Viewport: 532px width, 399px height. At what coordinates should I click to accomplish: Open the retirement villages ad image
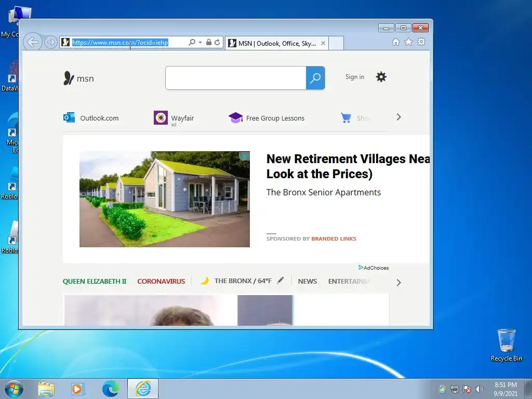click(x=165, y=199)
